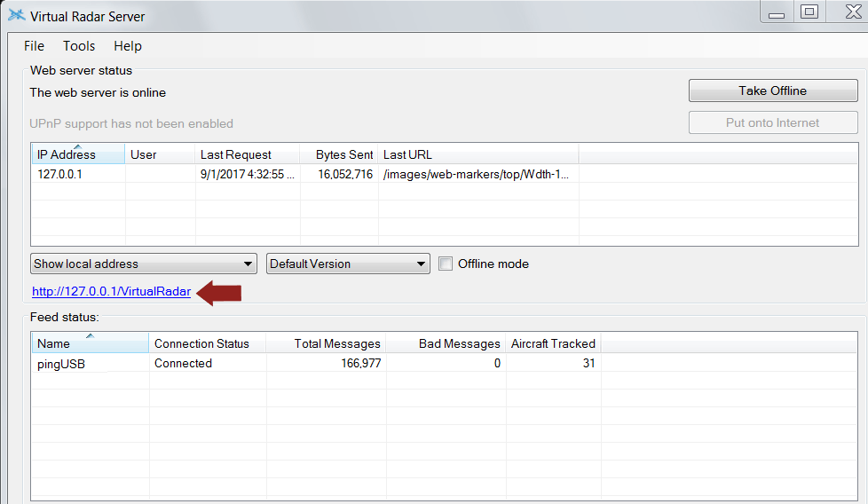The width and height of the screenshot is (868, 504).
Task: Open the Tools menu
Action: [79, 46]
